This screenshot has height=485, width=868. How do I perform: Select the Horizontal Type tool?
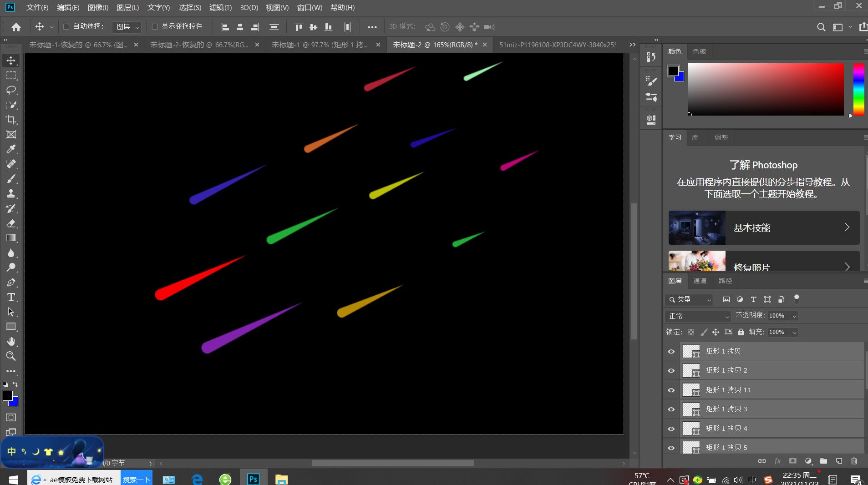tap(11, 297)
